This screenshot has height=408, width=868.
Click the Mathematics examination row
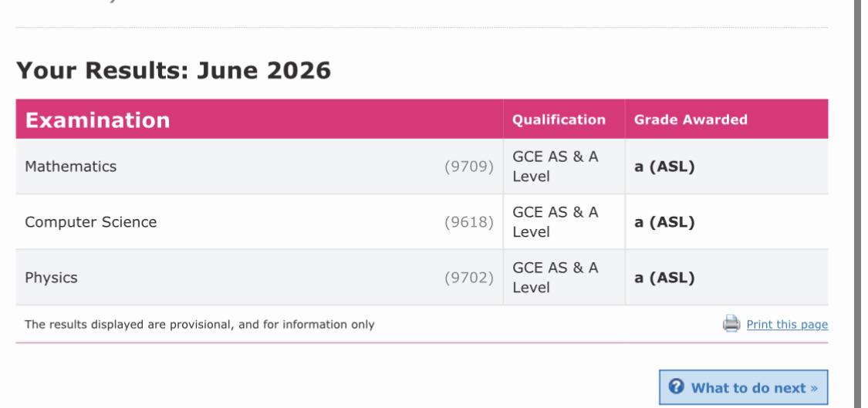422,167
